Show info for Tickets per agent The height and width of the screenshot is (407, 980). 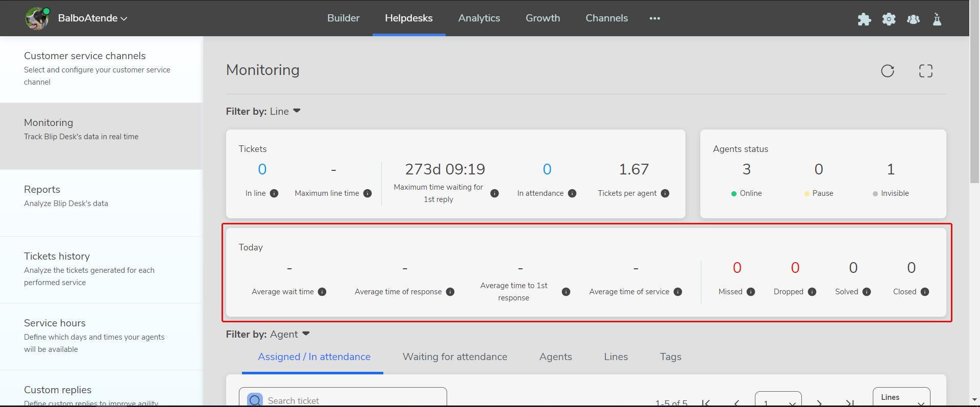click(665, 193)
